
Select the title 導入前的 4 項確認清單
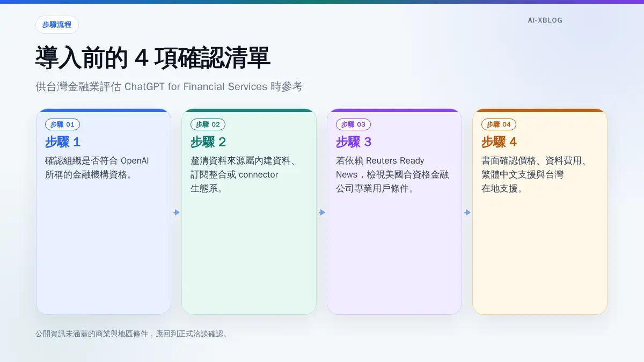153,58
